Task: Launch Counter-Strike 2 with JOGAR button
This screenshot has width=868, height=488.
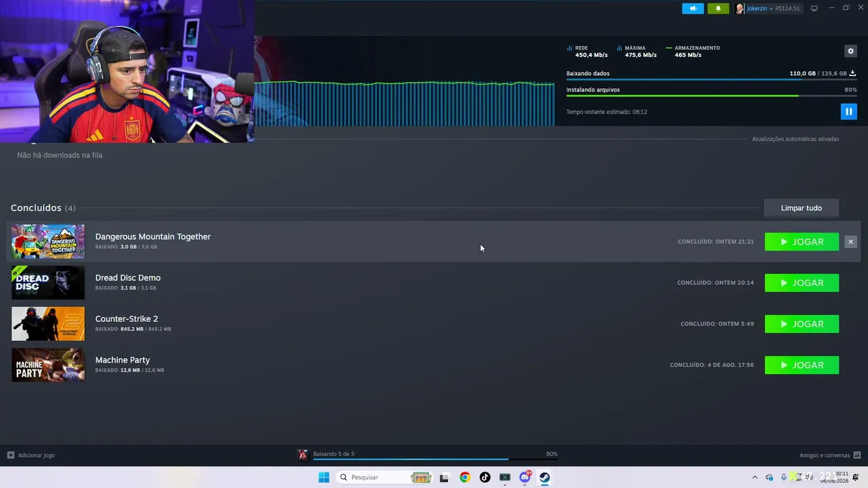Action: tap(802, 324)
